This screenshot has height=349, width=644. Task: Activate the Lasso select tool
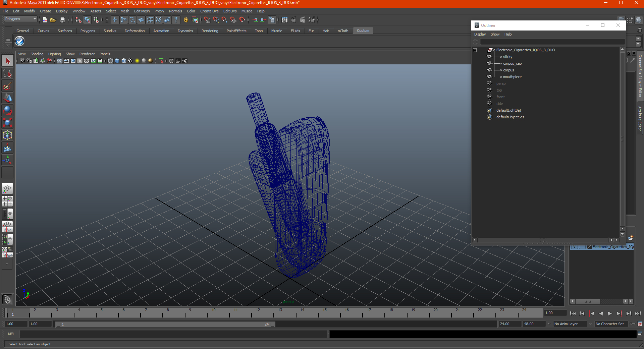(7, 73)
